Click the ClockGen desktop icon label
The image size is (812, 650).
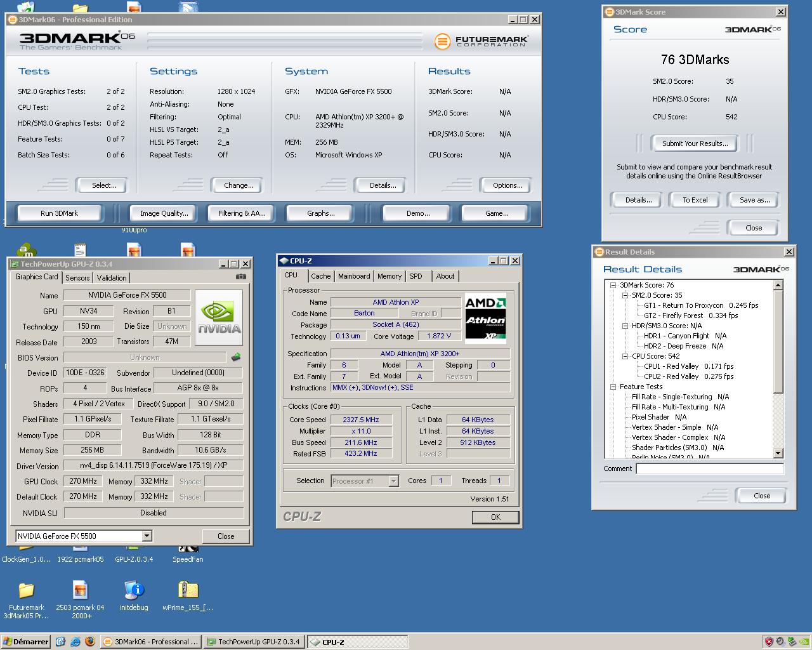[x=26, y=559]
